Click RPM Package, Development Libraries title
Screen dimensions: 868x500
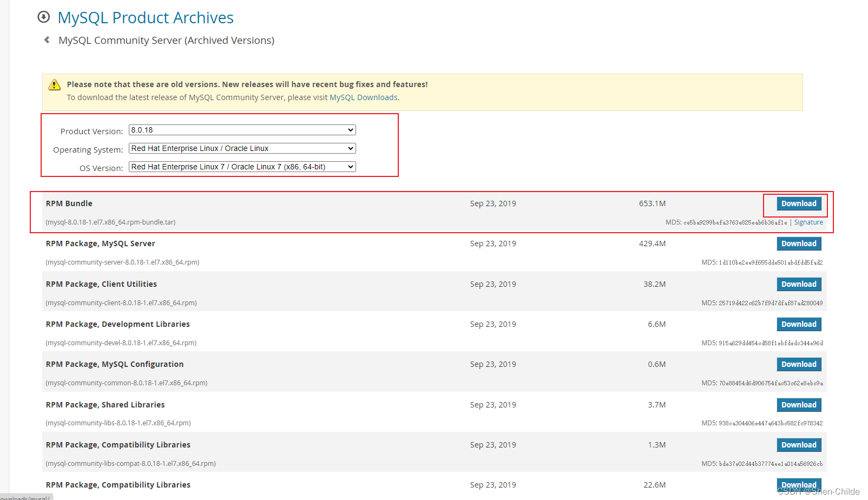pyautogui.click(x=118, y=324)
